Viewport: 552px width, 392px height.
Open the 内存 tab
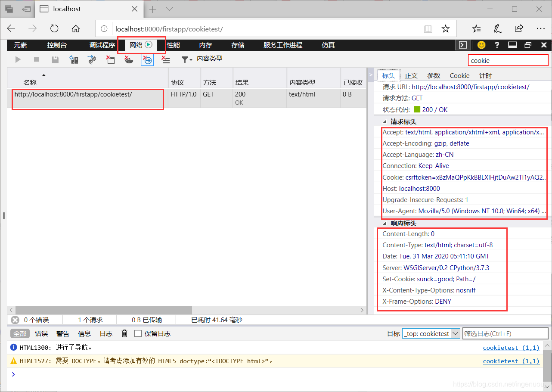click(205, 45)
